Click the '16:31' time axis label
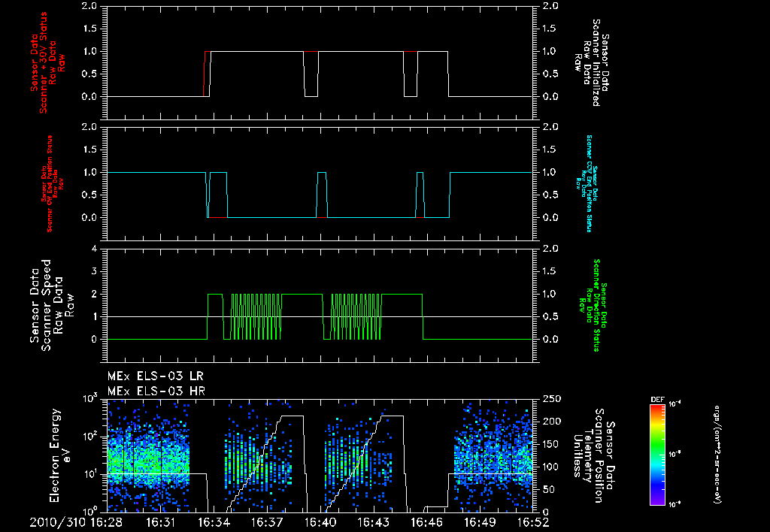 click(x=161, y=522)
